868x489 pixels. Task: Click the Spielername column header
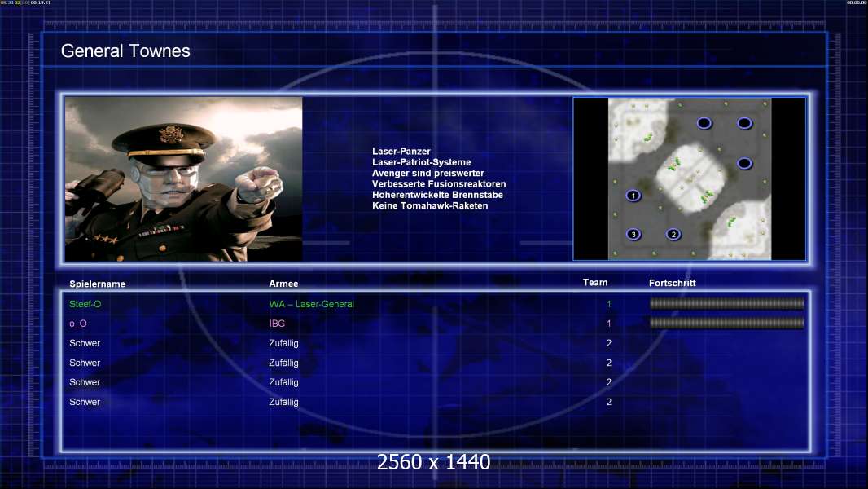pos(98,284)
